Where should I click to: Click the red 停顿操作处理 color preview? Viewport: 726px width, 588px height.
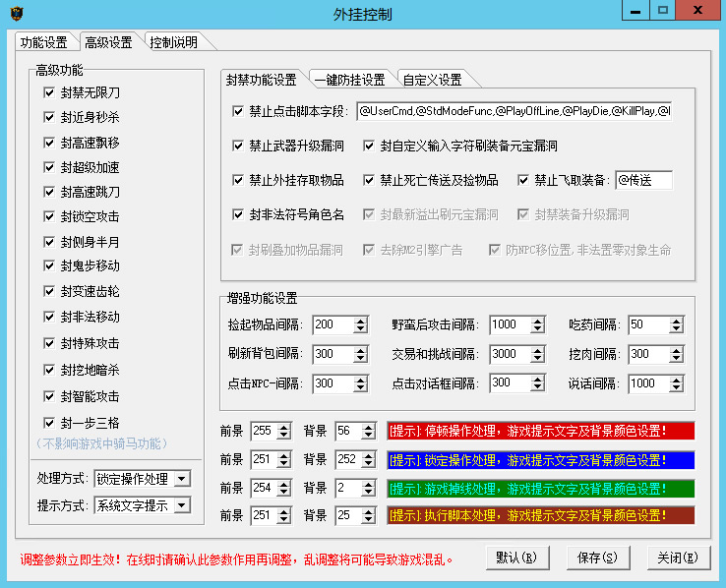tap(541, 432)
